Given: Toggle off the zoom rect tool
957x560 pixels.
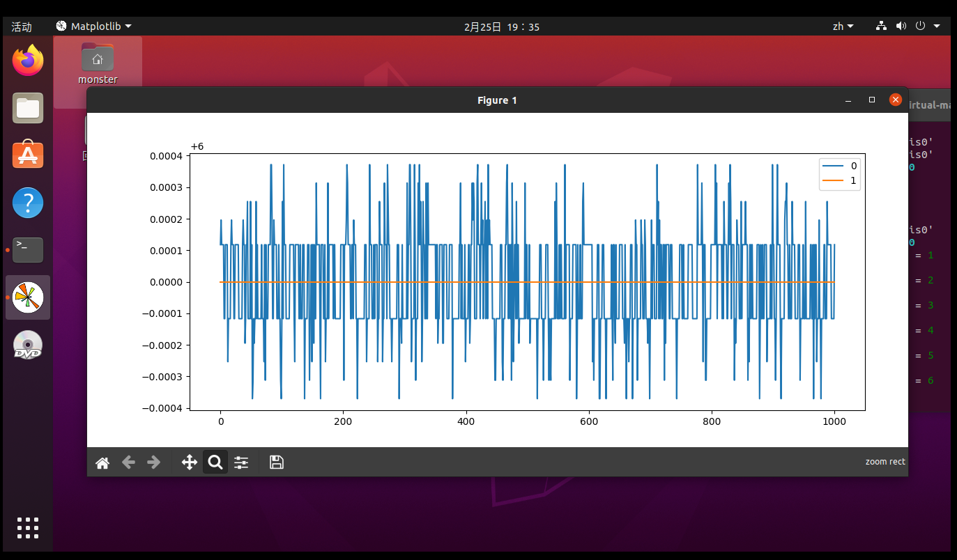Looking at the screenshot, I should pos(215,462).
